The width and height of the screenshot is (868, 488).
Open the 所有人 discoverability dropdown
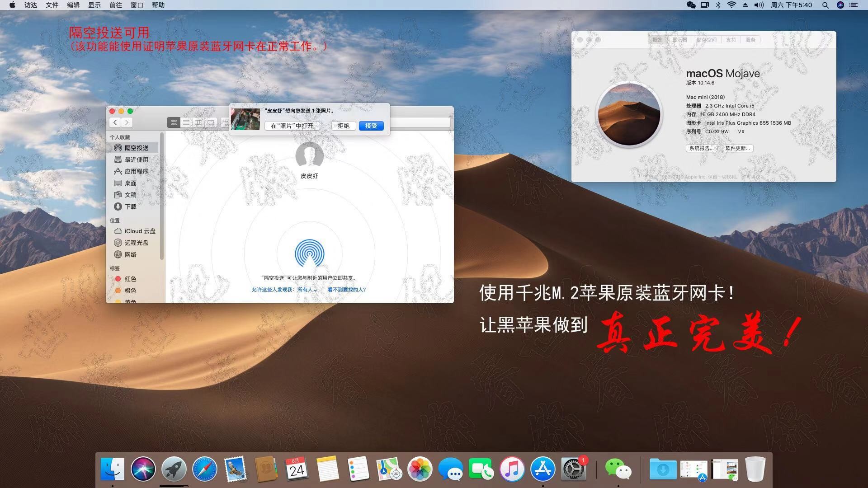pyautogui.click(x=307, y=290)
